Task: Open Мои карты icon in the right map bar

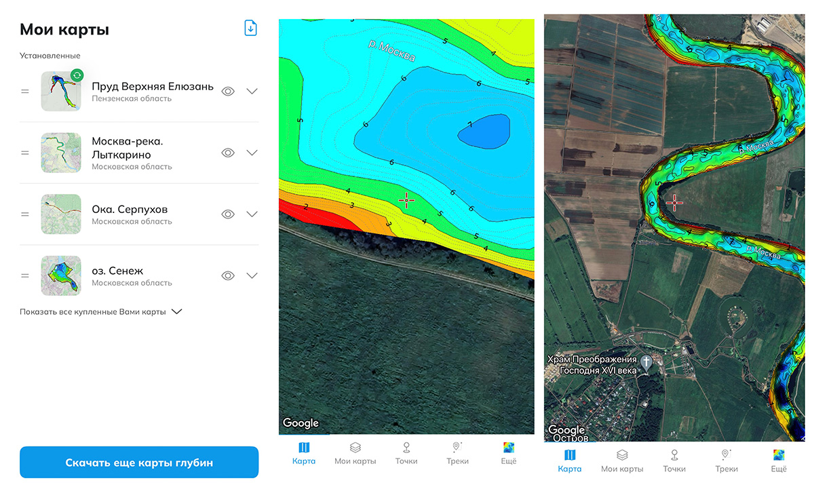Action: [622, 455]
